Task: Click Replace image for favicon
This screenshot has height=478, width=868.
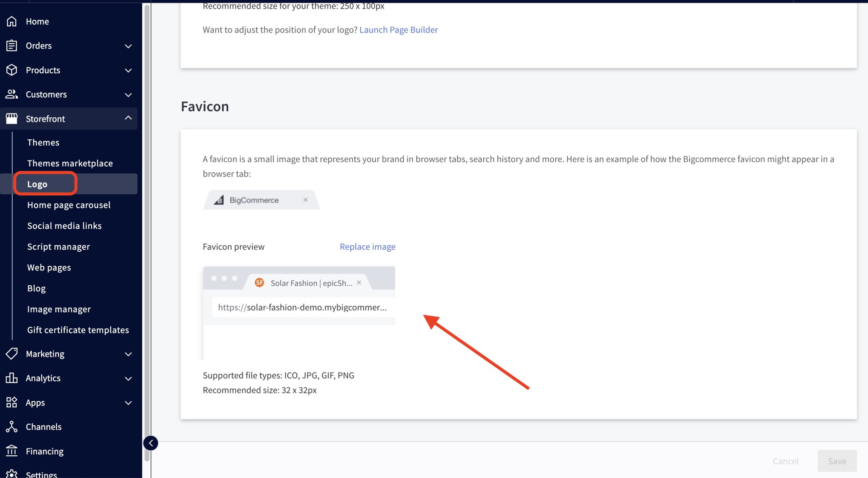Action: (367, 247)
